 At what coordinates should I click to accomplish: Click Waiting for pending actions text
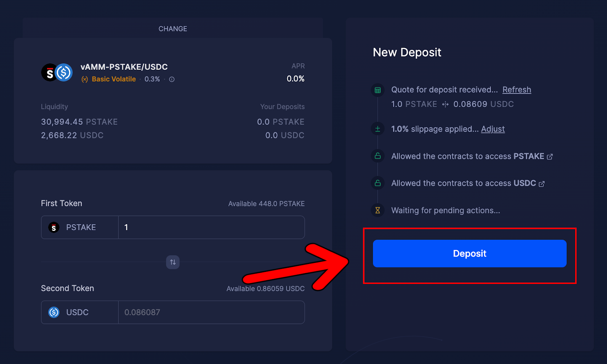[446, 210]
